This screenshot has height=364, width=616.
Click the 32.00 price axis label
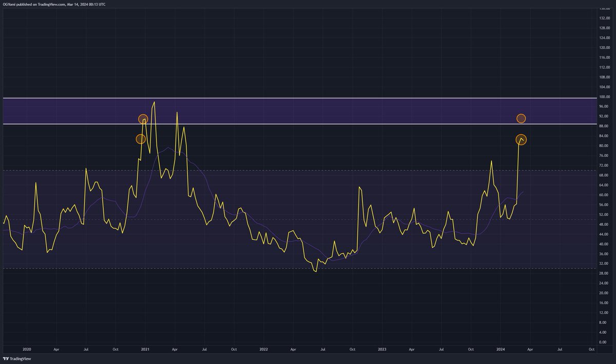tap(605, 264)
